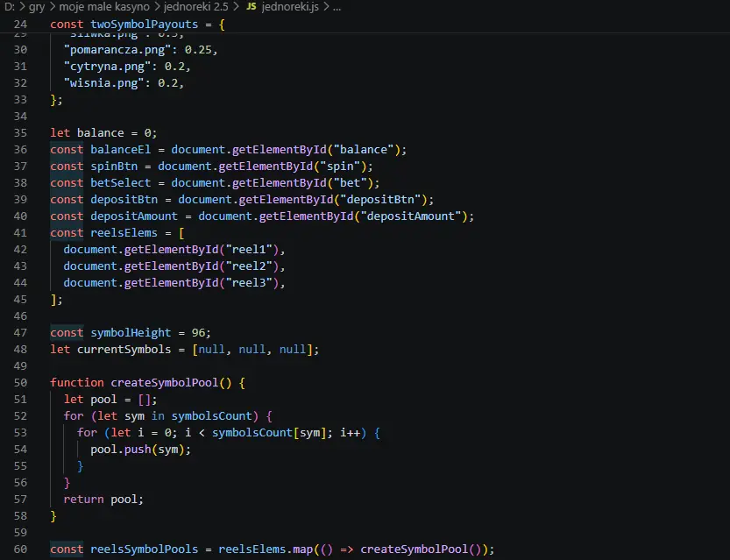The image size is (730, 560).
Task: Click line number 35
Action: coord(20,132)
